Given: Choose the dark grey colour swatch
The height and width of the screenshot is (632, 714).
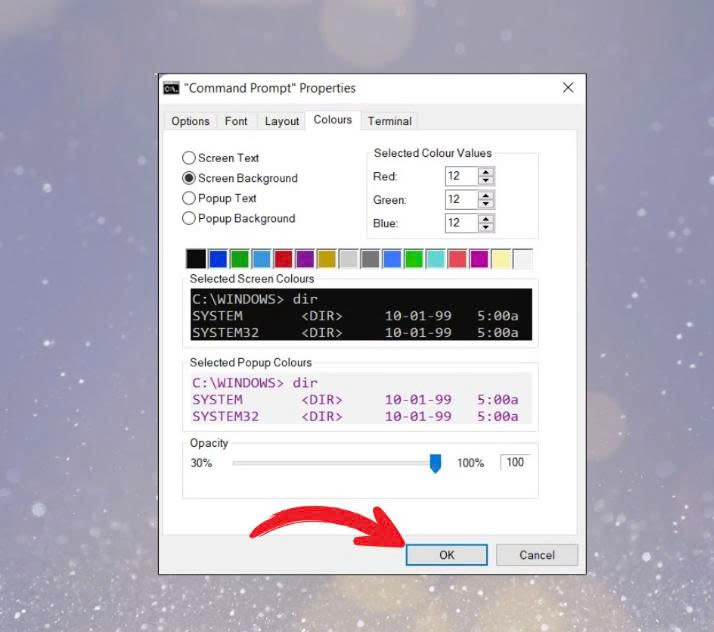Looking at the screenshot, I should tap(370, 259).
